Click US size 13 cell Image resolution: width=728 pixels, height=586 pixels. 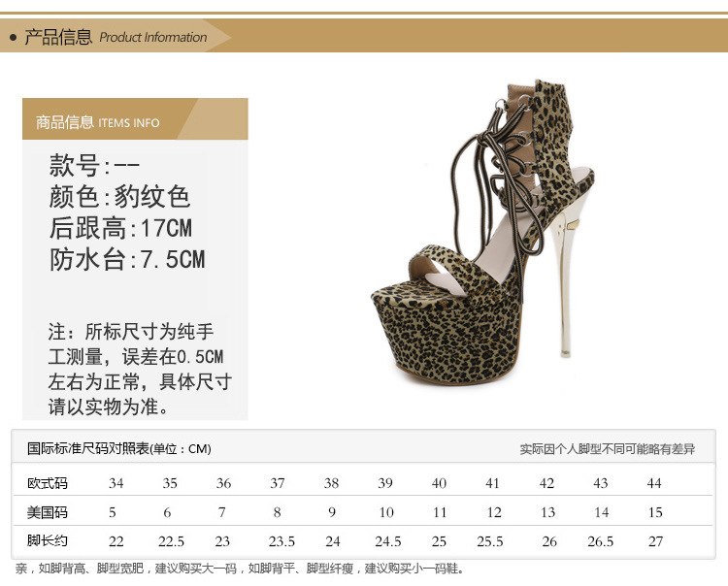pyautogui.click(x=547, y=512)
